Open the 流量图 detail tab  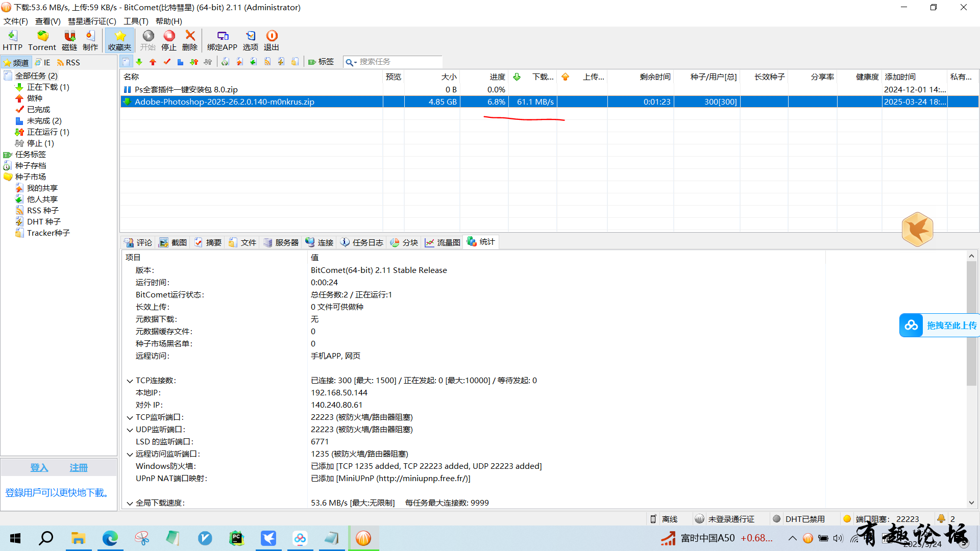point(443,242)
